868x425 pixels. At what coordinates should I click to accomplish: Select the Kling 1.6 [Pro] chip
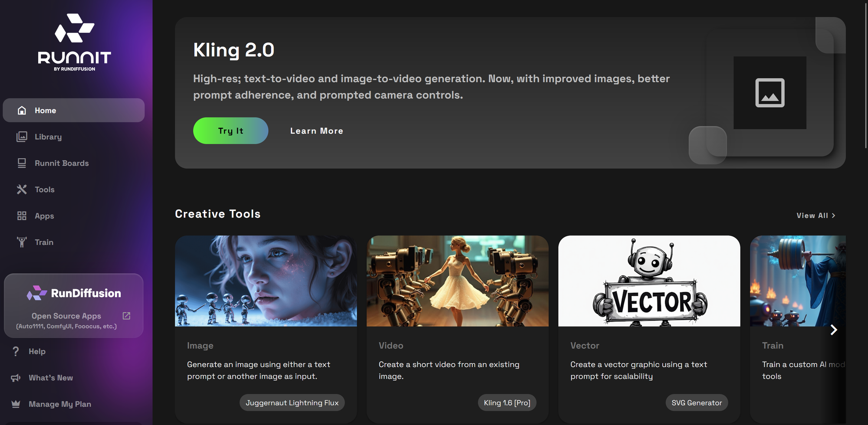(x=507, y=402)
